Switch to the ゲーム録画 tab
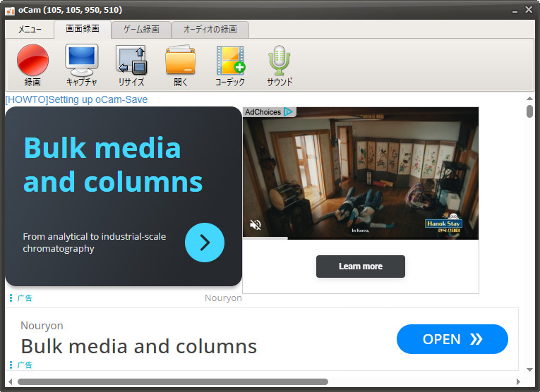The image size is (540, 392). 142,29
